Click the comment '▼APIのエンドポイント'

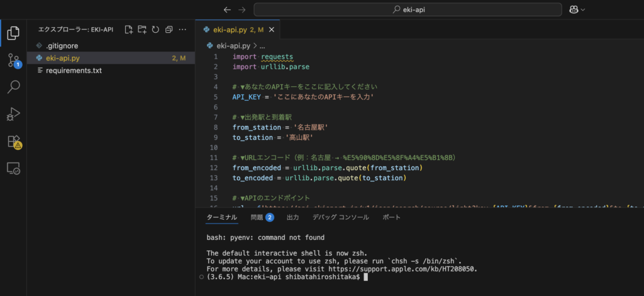tap(271, 198)
